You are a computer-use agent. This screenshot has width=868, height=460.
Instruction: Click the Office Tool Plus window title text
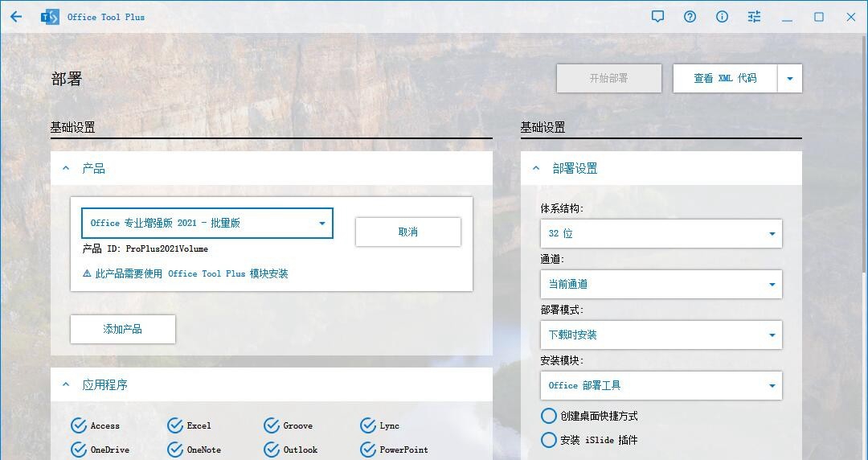point(106,17)
